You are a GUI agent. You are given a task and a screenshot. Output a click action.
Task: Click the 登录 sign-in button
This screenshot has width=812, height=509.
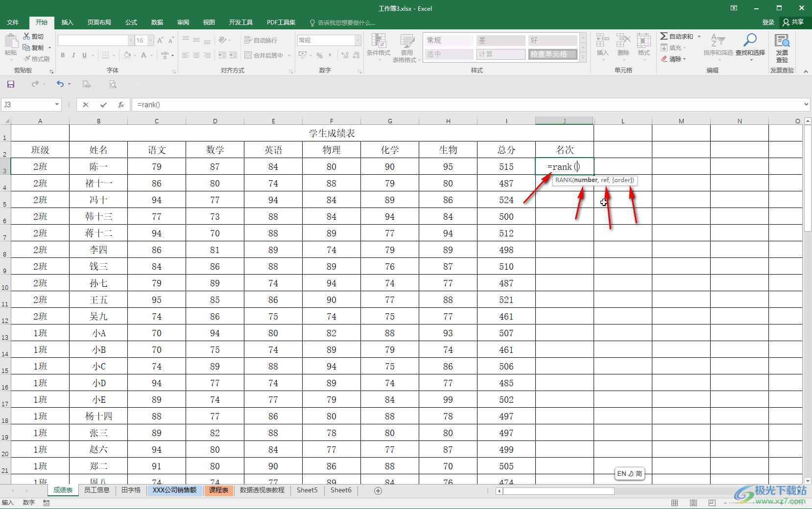tap(768, 22)
